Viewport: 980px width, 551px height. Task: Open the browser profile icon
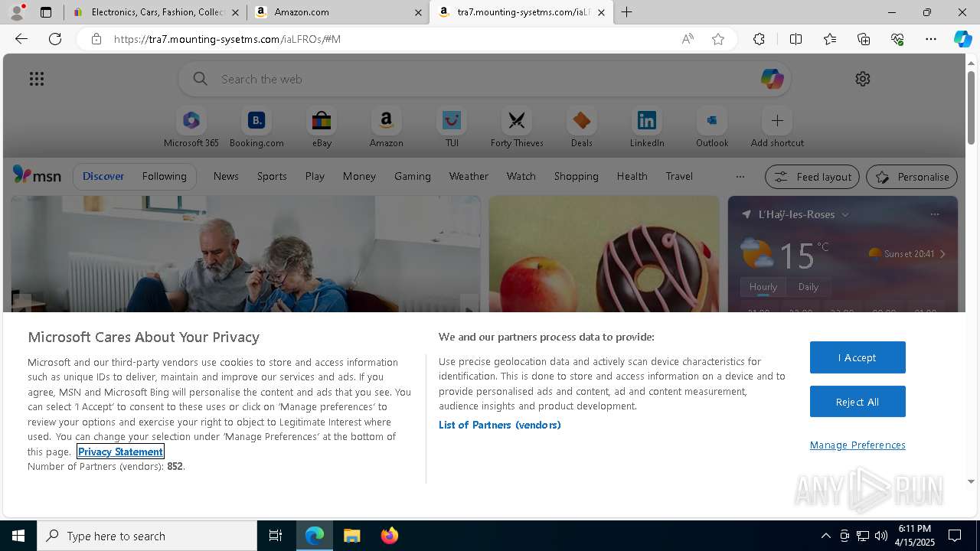point(17,12)
